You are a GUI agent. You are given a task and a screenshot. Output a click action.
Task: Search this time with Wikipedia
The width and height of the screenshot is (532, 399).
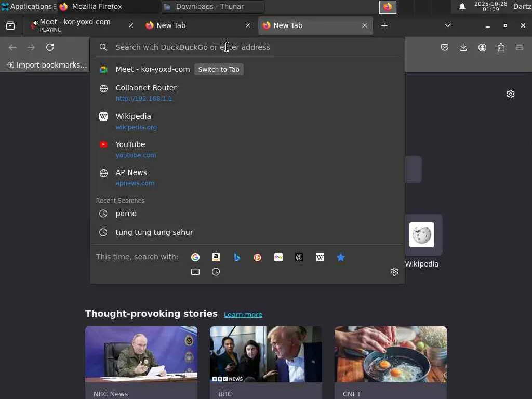click(x=320, y=257)
